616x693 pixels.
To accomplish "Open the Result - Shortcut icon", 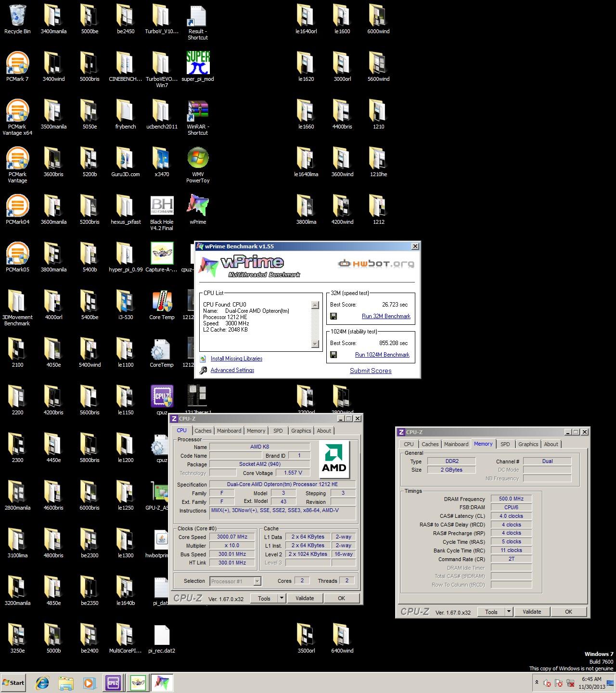I will 198,23.
